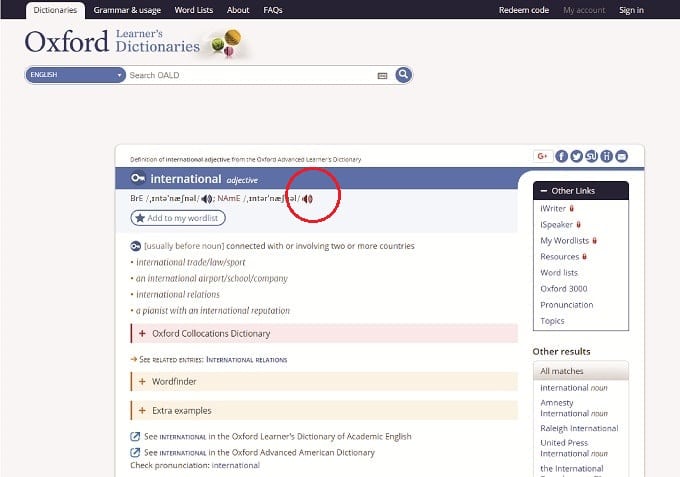Click the key icon beside the definition

coord(135,246)
